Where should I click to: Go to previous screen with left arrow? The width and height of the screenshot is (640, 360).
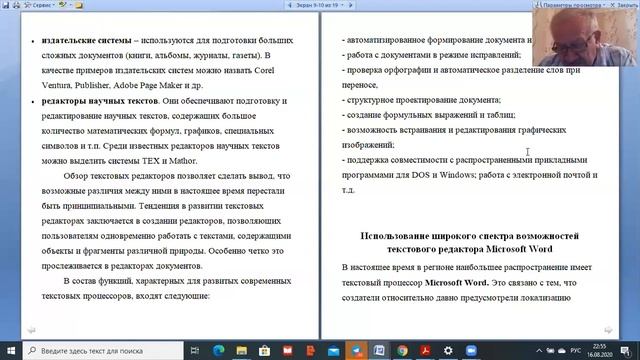click(x=289, y=5)
